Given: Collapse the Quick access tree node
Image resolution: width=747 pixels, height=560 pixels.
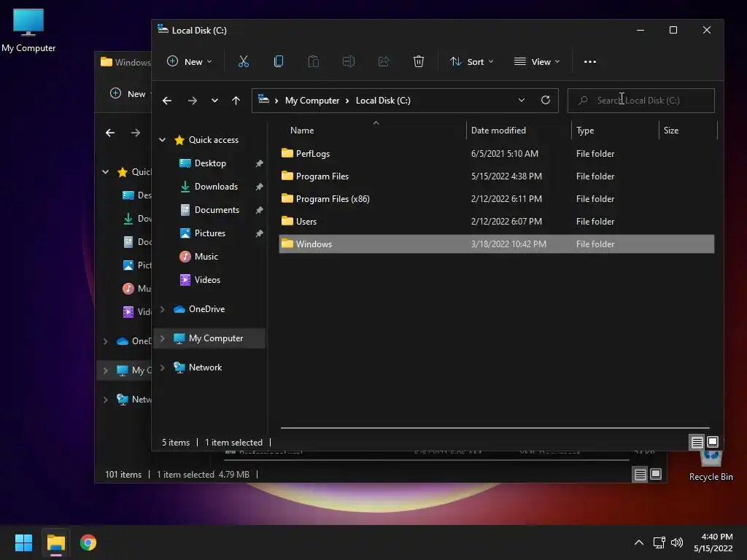Looking at the screenshot, I should [x=163, y=140].
